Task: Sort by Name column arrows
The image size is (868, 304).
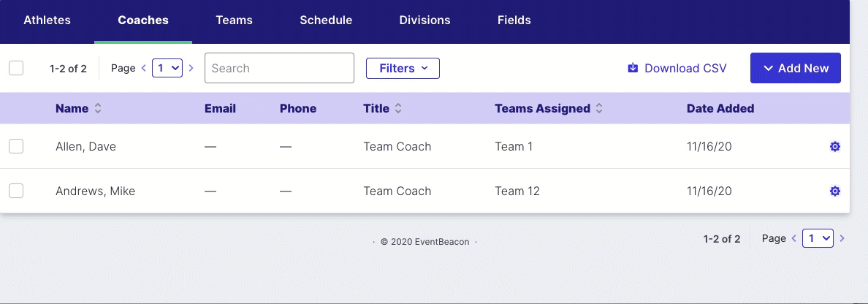Action: click(x=98, y=109)
